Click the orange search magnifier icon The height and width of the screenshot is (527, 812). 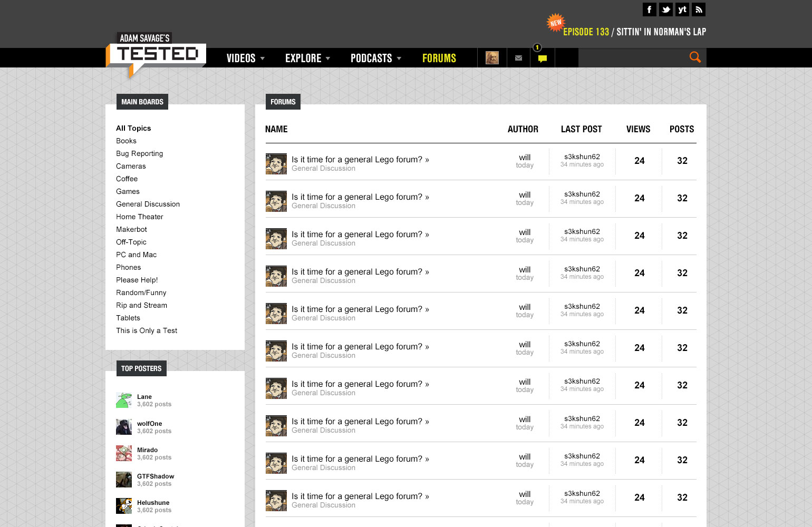click(x=695, y=57)
